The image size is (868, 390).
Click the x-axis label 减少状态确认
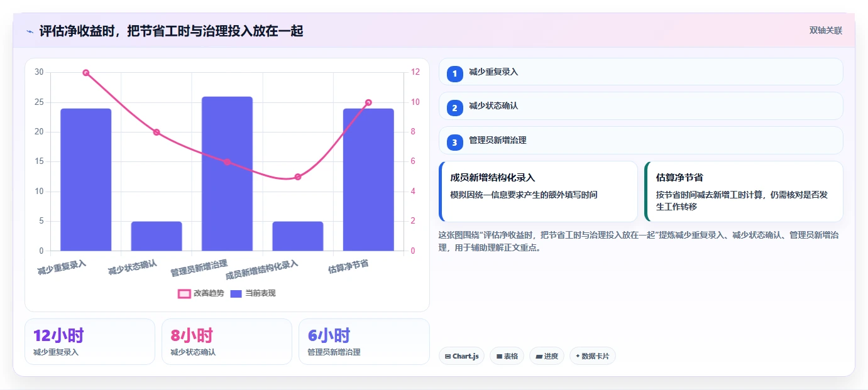[132, 268]
